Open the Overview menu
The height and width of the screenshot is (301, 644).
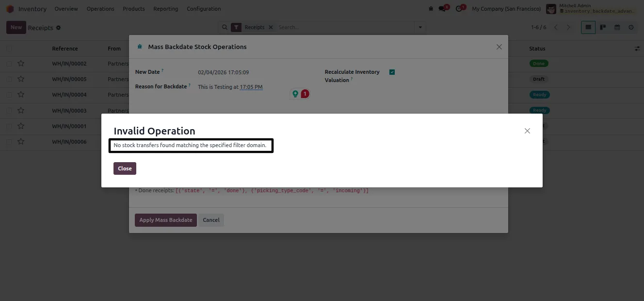(66, 9)
